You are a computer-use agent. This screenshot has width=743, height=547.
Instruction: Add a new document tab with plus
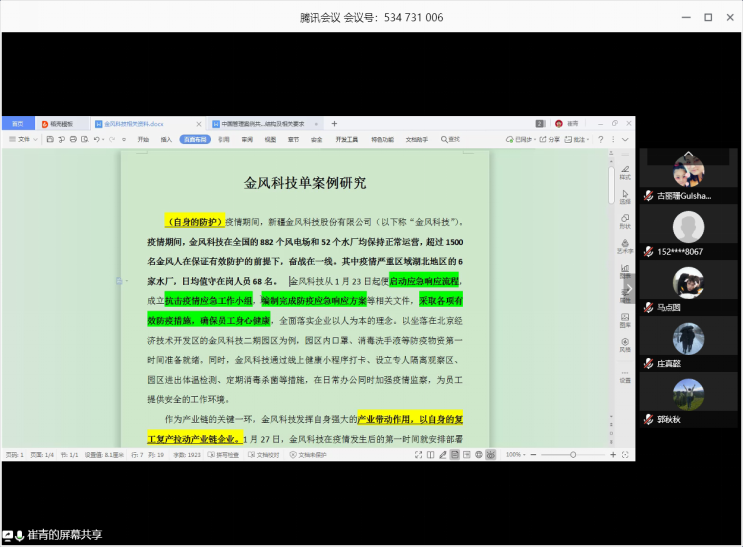tap(334, 124)
